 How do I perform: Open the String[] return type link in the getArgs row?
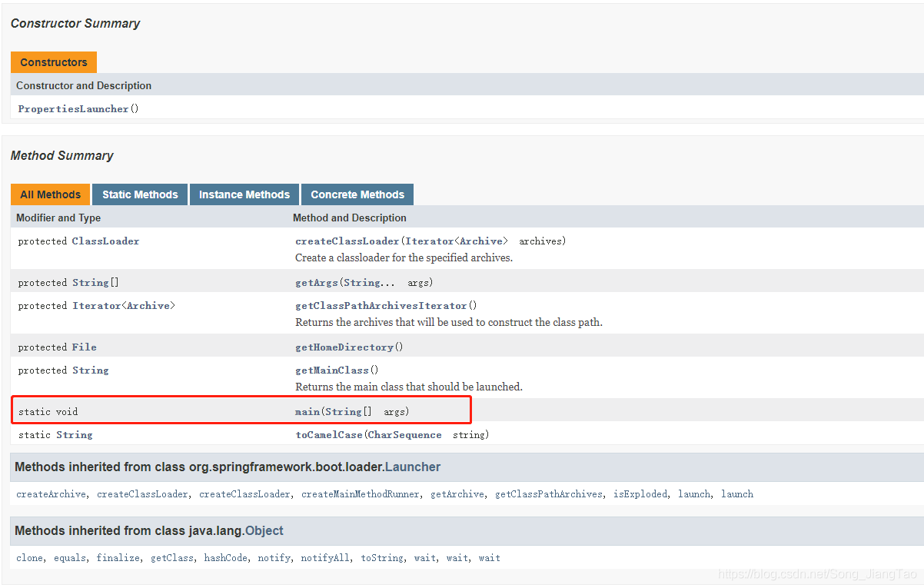91,283
